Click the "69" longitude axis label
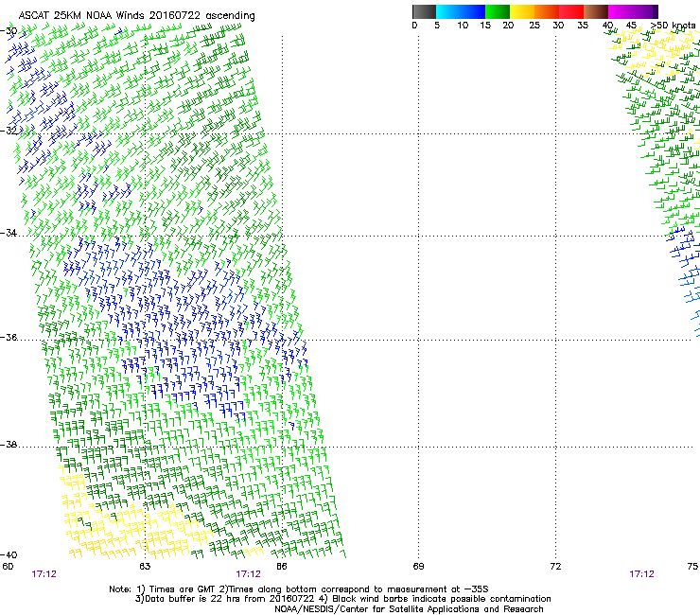Image resolution: width=700 pixels, height=615 pixels. [418, 567]
